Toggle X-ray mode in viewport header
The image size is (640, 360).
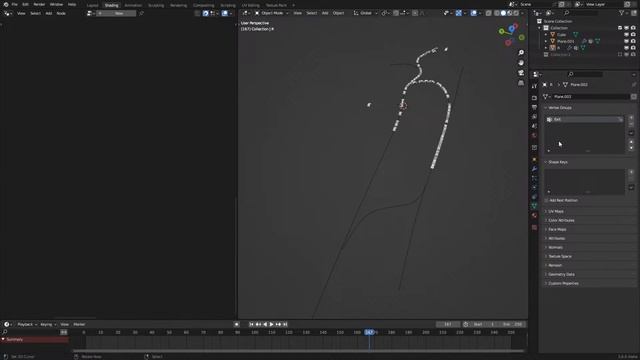point(489,13)
